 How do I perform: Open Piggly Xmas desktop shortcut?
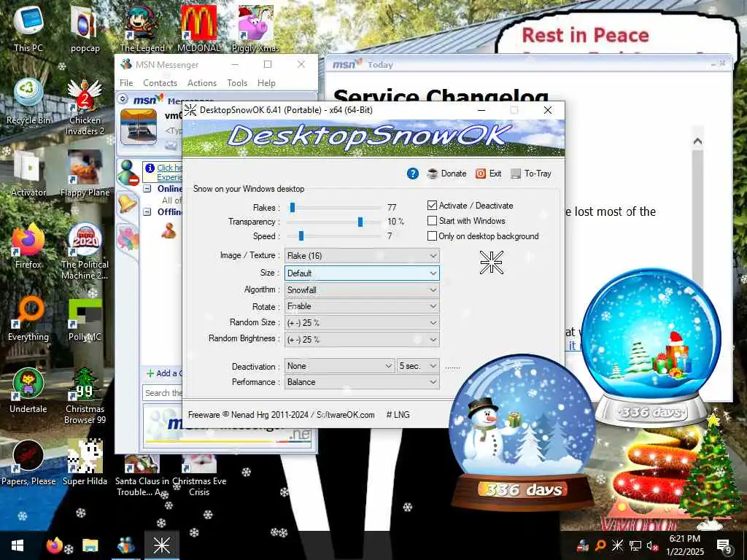coord(255,28)
